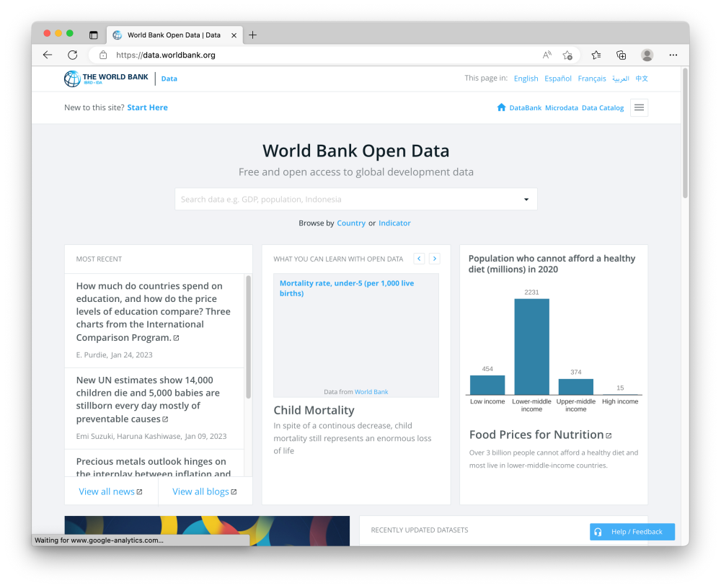Screen dimensions: 721x588
Task: Open the Read aloud icon in the address bar
Action: 547,55
